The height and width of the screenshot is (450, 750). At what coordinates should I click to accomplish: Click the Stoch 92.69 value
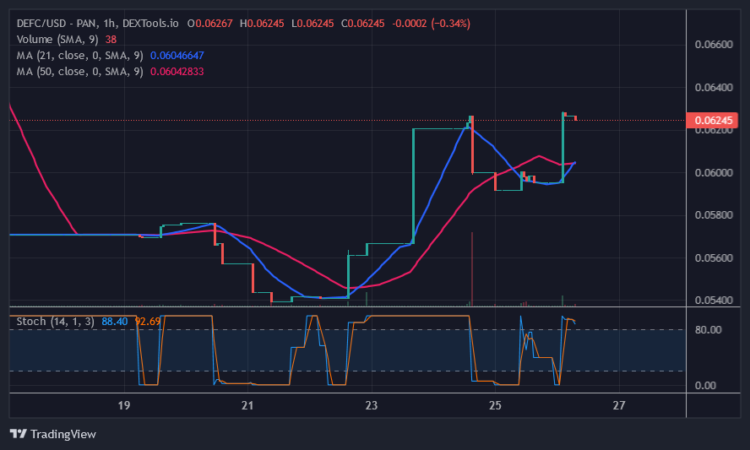148,321
